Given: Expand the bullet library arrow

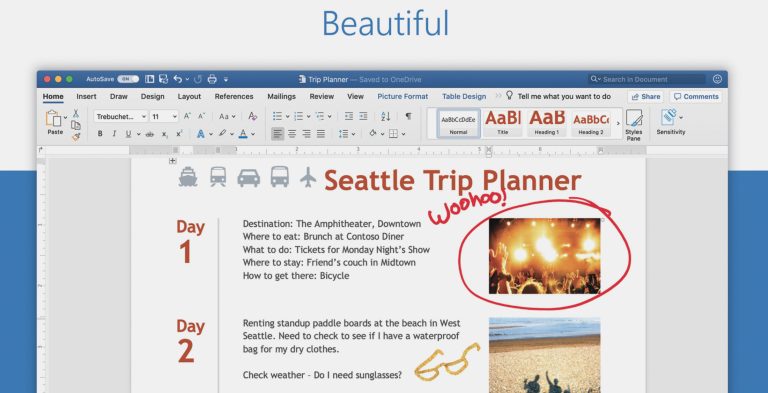Looking at the screenshot, I should (x=287, y=117).
